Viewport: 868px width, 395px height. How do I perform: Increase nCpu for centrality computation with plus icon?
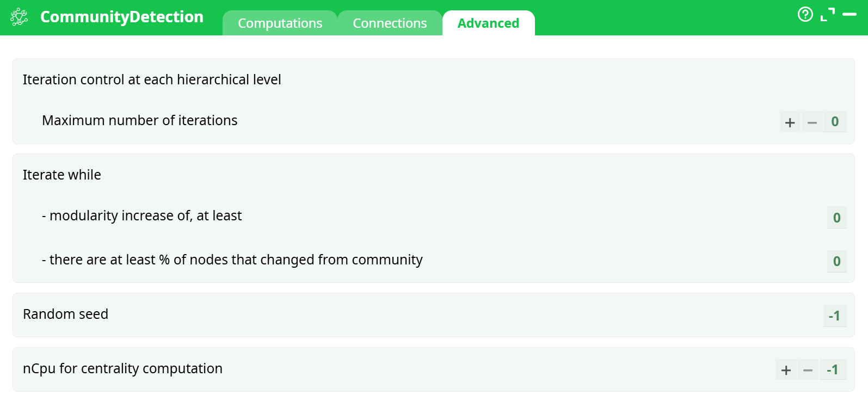click(786, 369)
